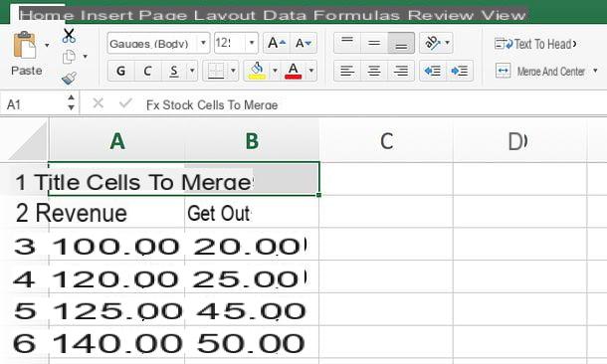This screenshot has height=364, width=607.
Task: Align text to bottom
Action: pos(401,43)
